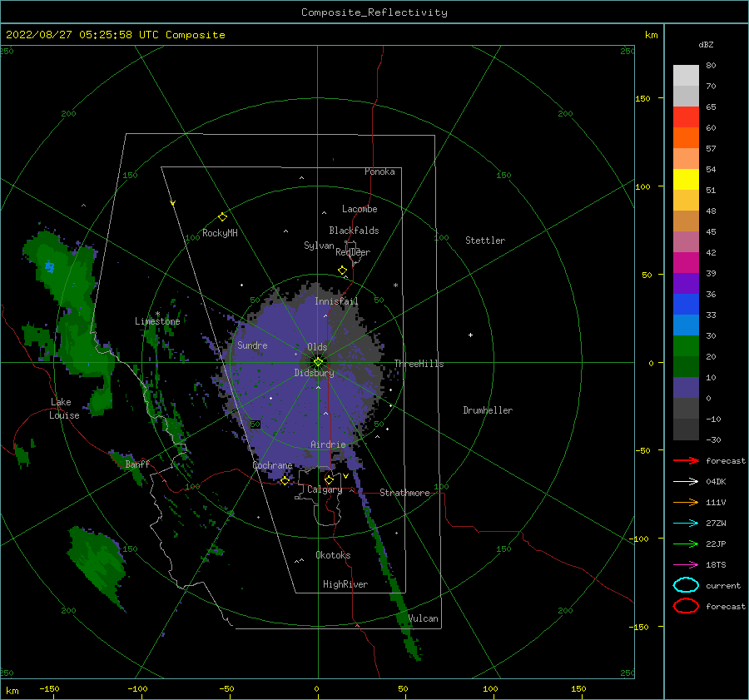Click the Ponoka city label
Screen dimensions: 749x700
click(x=379, y=171)
